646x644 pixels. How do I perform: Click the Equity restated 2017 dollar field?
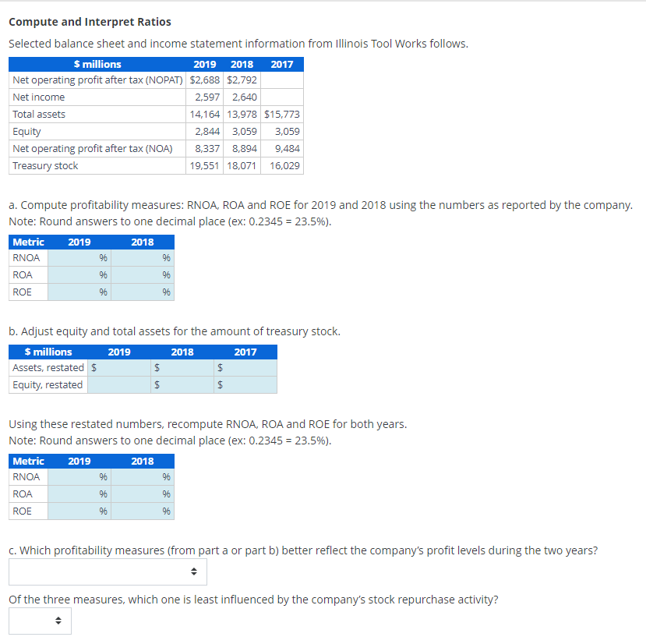tap(244, 384)
